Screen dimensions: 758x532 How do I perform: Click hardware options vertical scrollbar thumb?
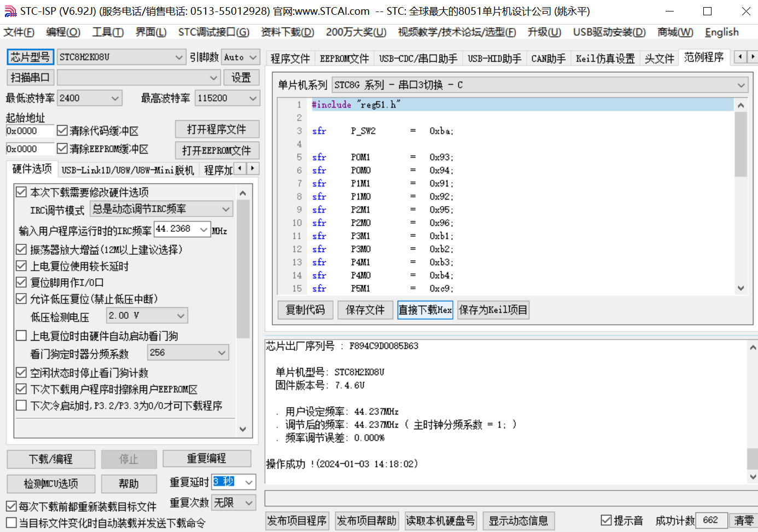[x=243, y=269]
